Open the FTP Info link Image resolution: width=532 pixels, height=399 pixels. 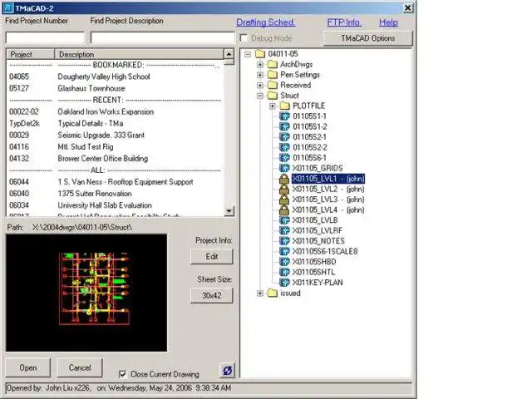[343, 22]
